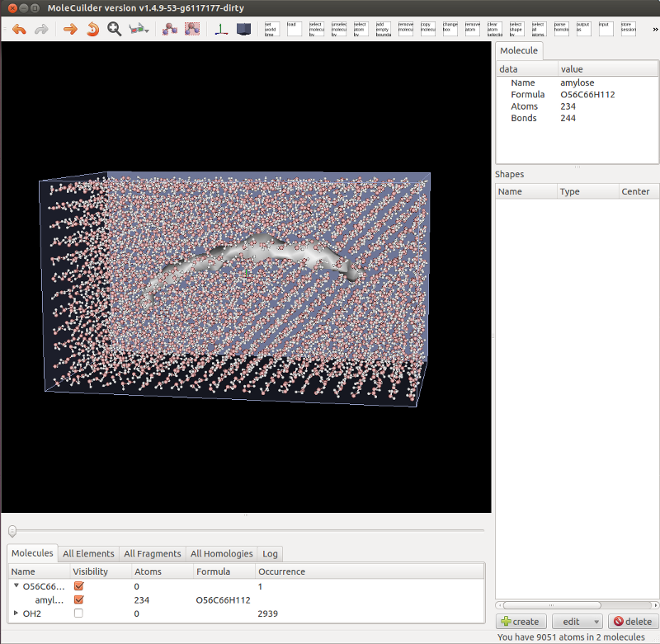Click the 'value' column header

click(608, 69)
